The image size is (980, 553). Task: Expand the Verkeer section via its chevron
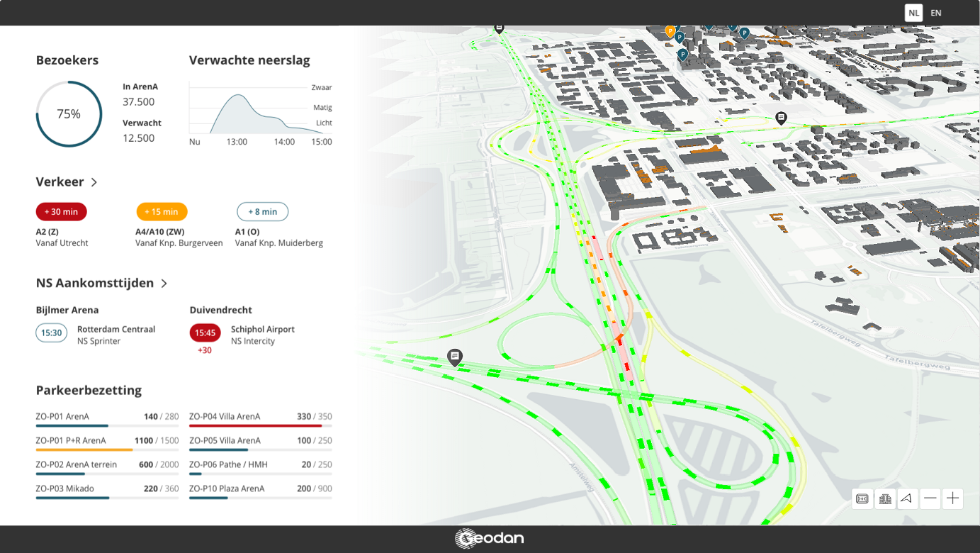pyautogui.click(x=93, y=182)
